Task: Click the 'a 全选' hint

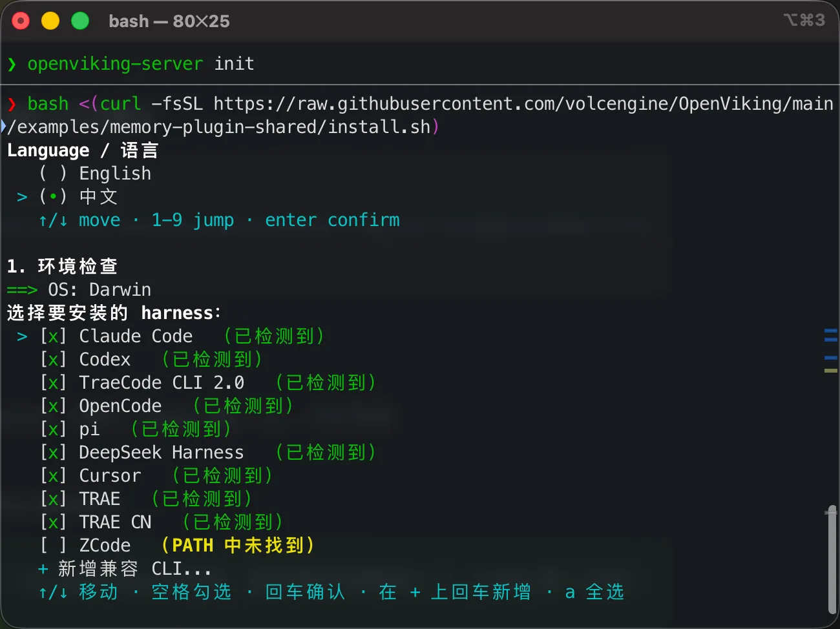Action: click(x=594, y=592)
